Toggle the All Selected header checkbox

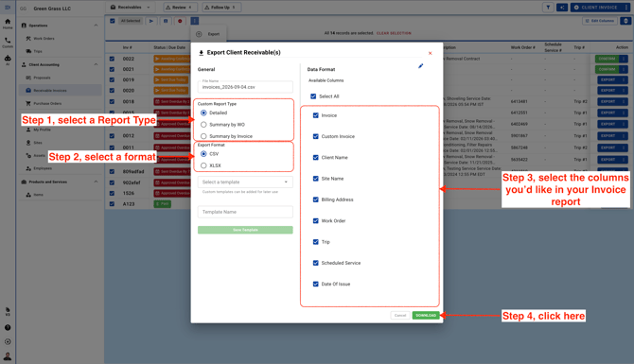point(112,21)
